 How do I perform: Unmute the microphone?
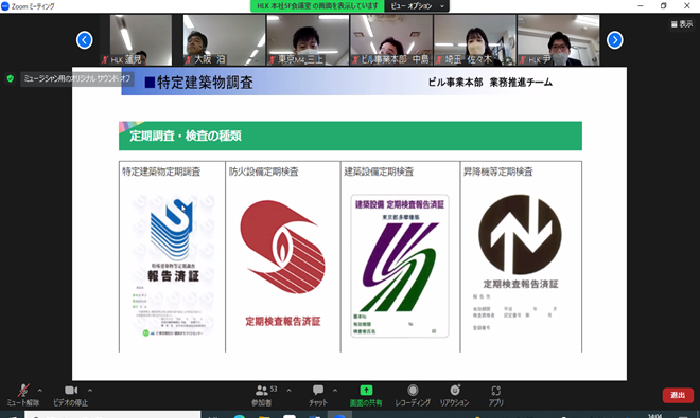(23, 395)
